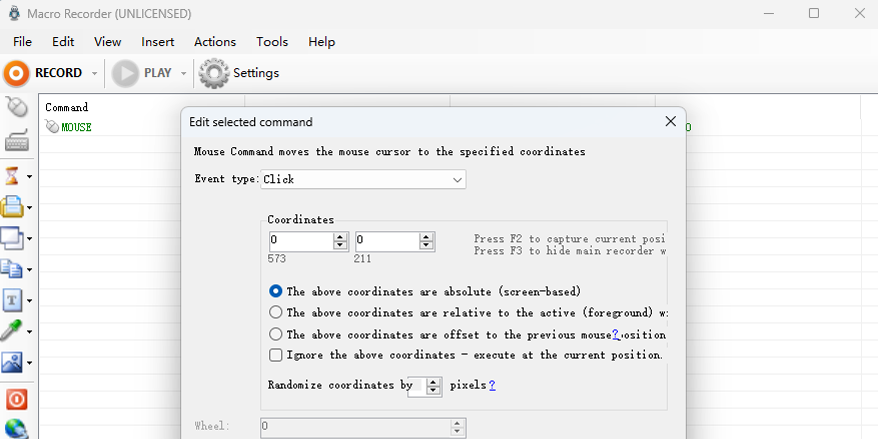Open the View menu

[108, 42]
